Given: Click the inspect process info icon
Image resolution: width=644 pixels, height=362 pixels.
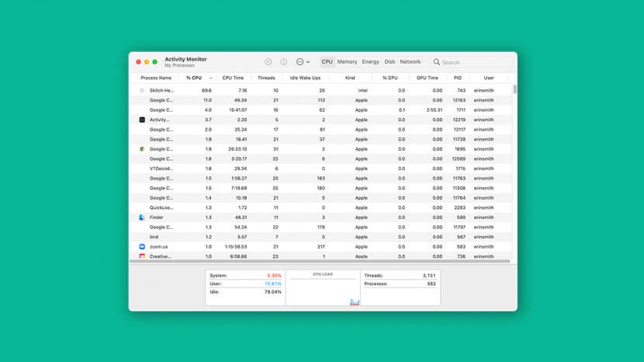Looking at the screenshot, I should tap(283, 61).
